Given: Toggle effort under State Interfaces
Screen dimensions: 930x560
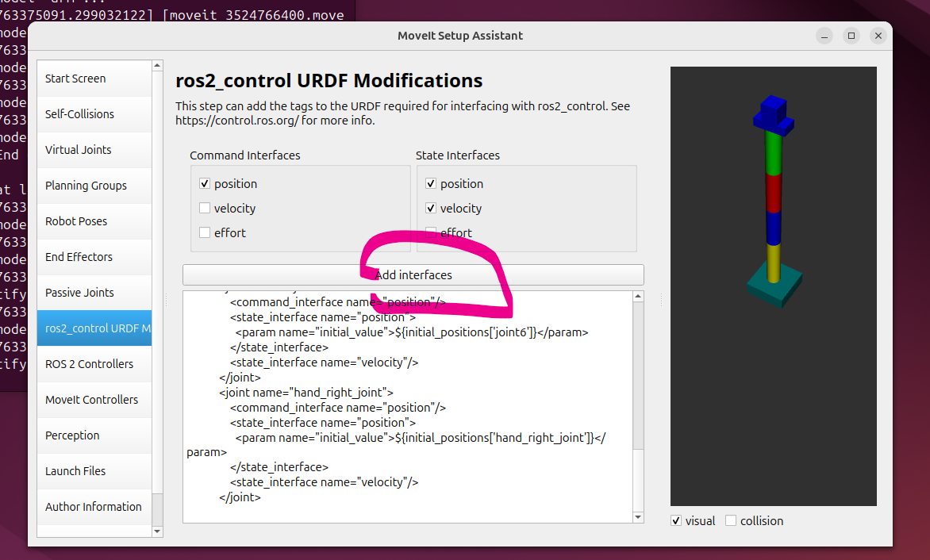Looking at the screenshot, I should coord(431,232).
